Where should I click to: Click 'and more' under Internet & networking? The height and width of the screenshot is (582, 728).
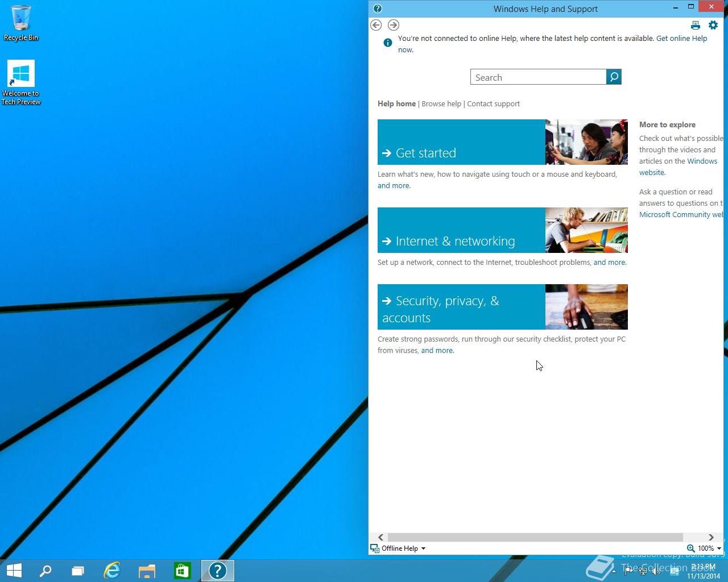609,262
